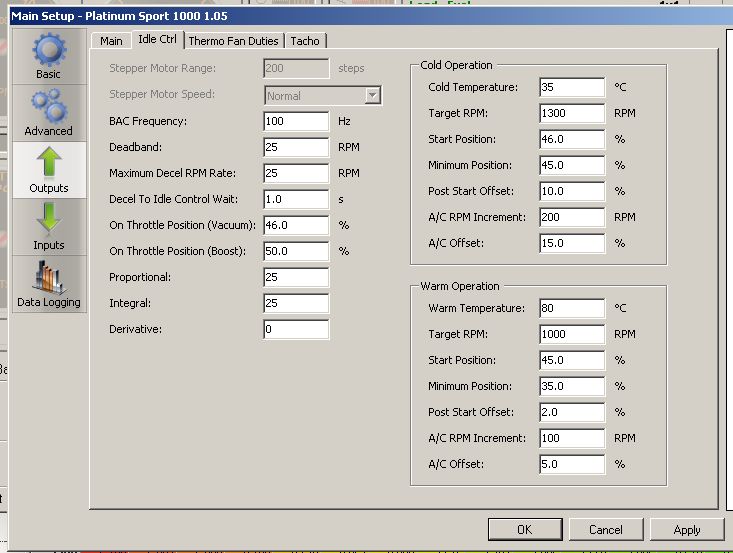
Task: Open the Stepper Motor Speed dropdown
Action: 323,95
